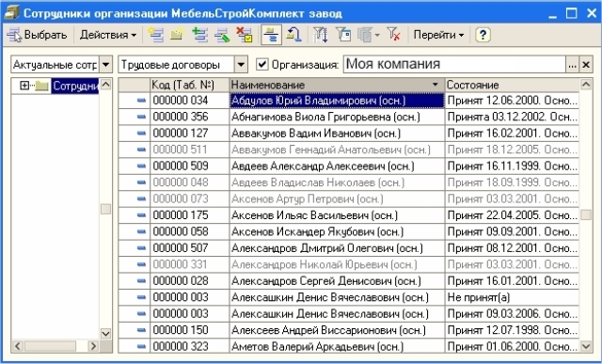Click the row icon for Аксенов Искандер Якубович

tap(142, 231)
